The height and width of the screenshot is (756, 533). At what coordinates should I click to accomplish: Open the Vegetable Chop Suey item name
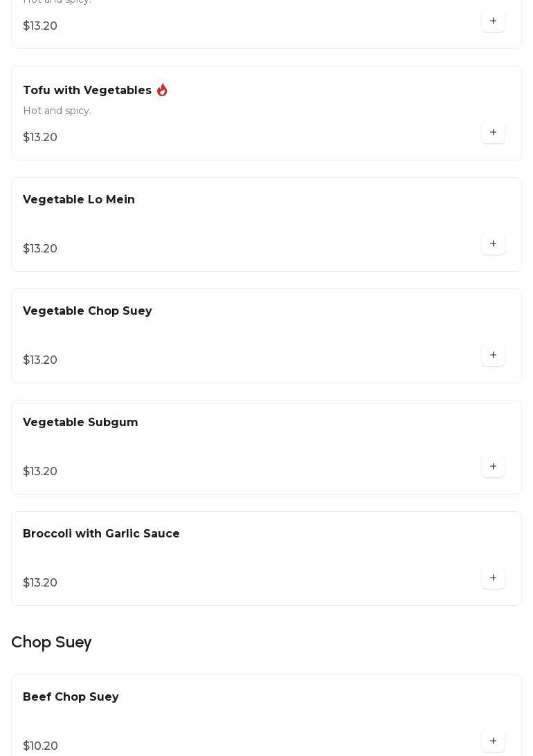(87, 311)
